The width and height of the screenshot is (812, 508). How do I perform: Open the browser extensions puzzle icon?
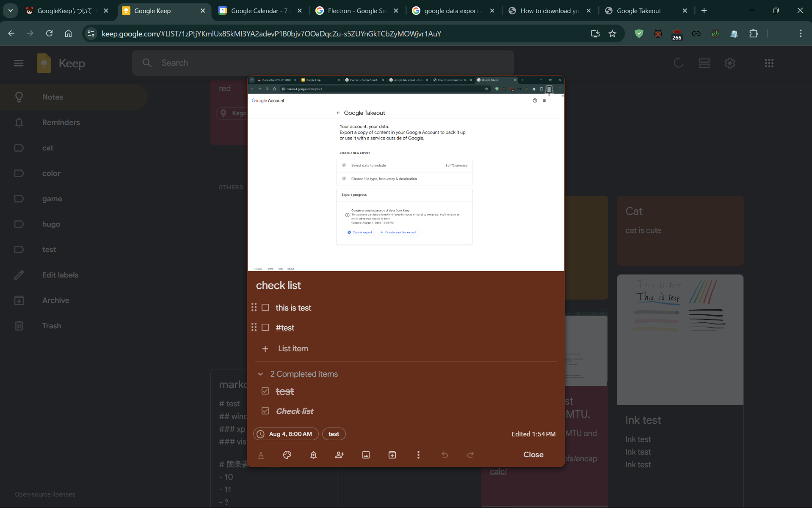pos(754,33)
